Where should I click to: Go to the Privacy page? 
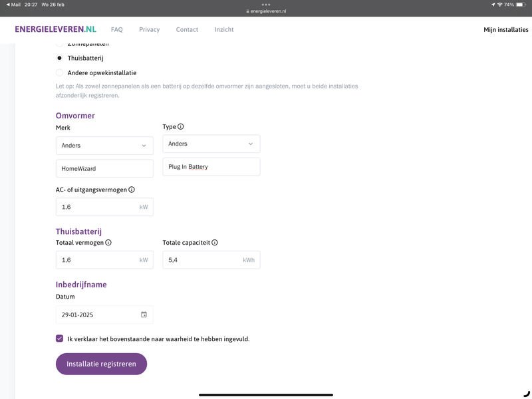tap(150, 30)
